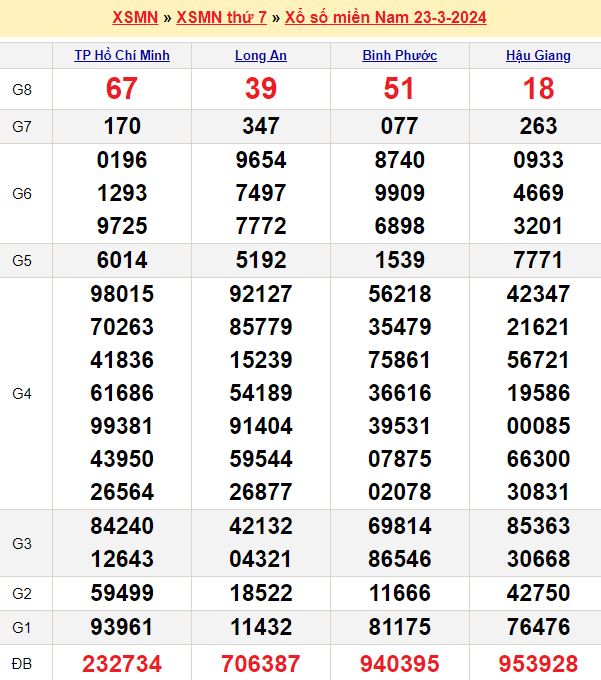Click the red G8 number 67
Screen dimensions: 601x680
(x=122, y=89)
